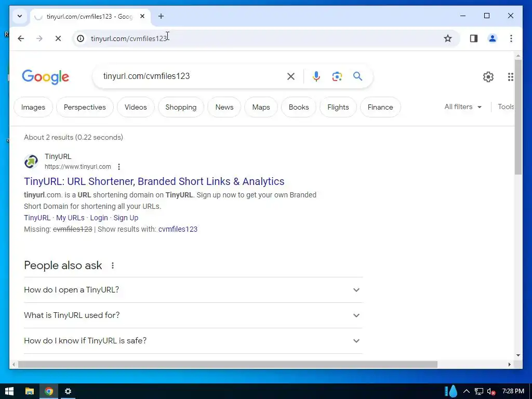Follow the My URLs sitelink
Image resolution: width=532 pixels, height=399 pixels.
pyautogui.click(x=70, y=218)
